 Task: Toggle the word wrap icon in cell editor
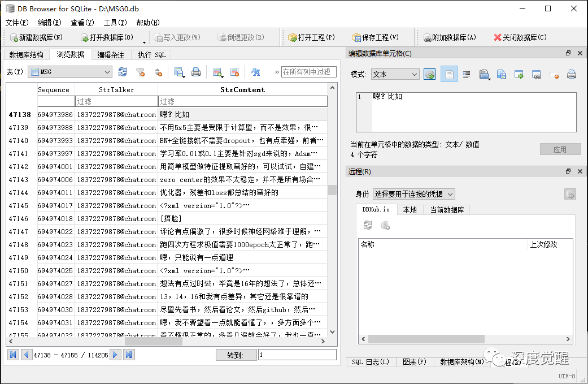point(449,74)
